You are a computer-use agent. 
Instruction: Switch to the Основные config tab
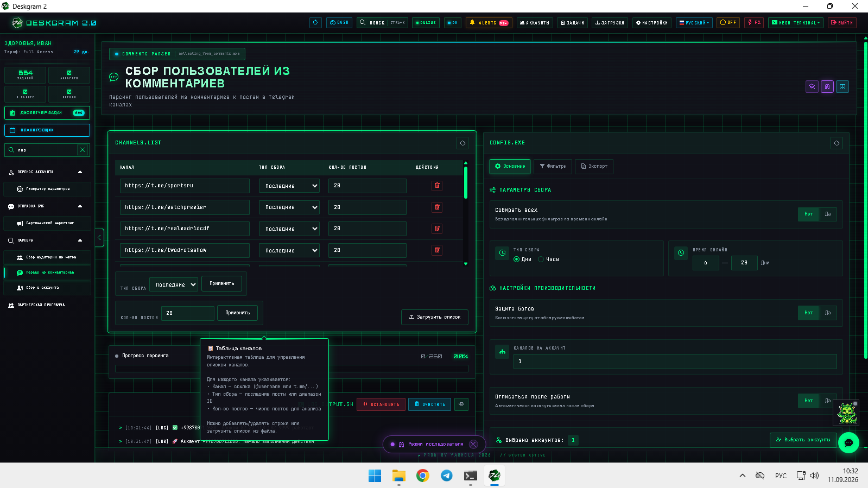pyautogui.click(x=510, y=166)
